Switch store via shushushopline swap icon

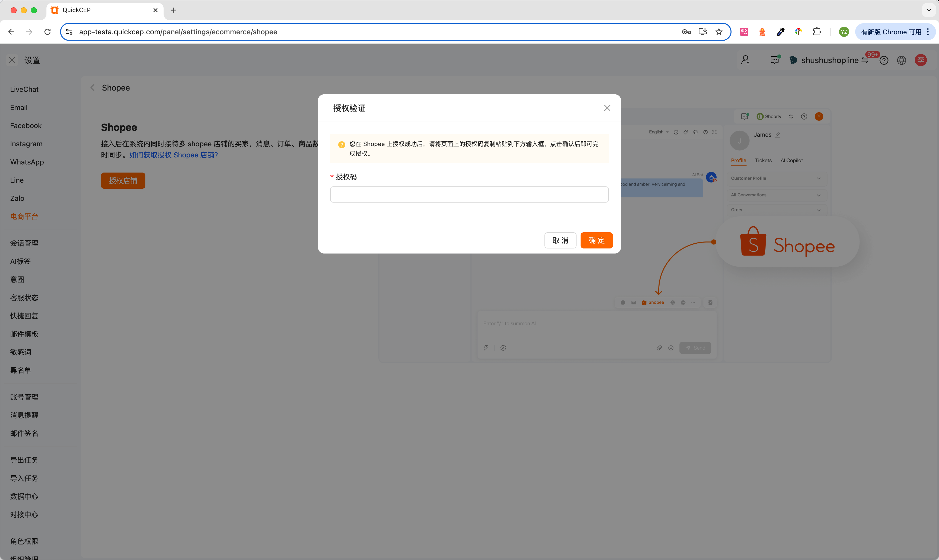[x=865, y=60]
